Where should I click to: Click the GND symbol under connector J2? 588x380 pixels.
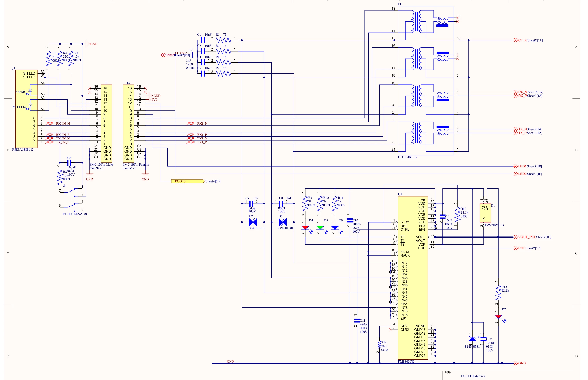point(90,176)
